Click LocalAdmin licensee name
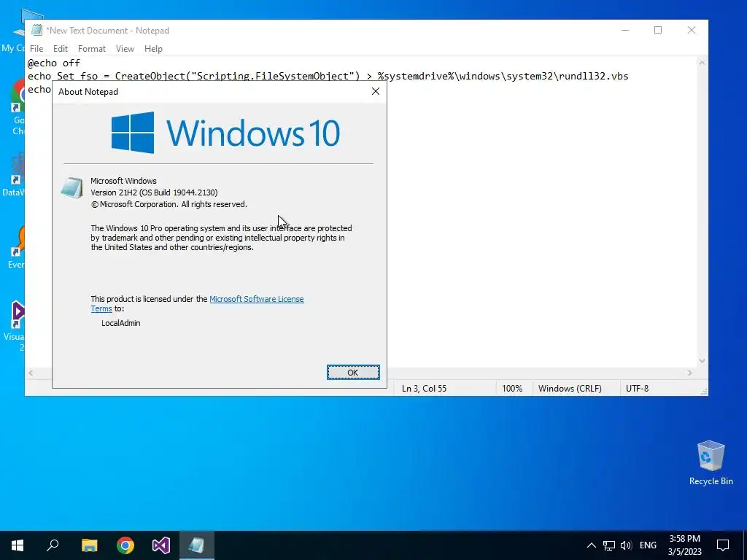The width and height of the screenshot is (747, 560). tap(120, 323)
